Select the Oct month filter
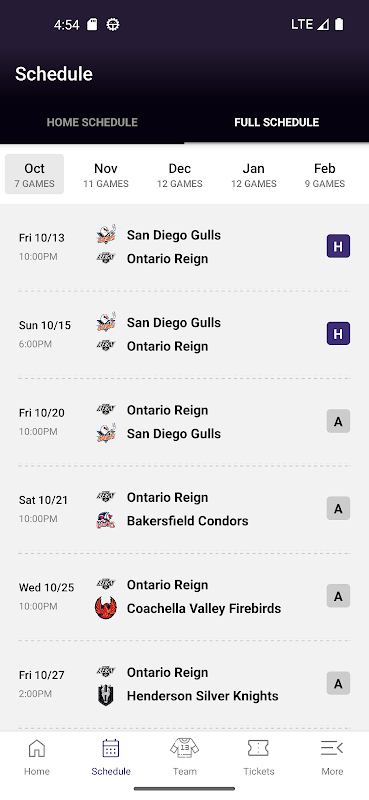 click(34, 174)
